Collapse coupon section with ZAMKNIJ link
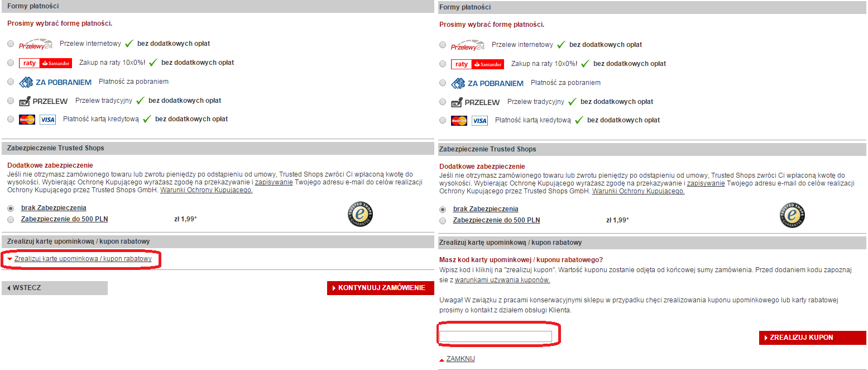 point(461,359)
